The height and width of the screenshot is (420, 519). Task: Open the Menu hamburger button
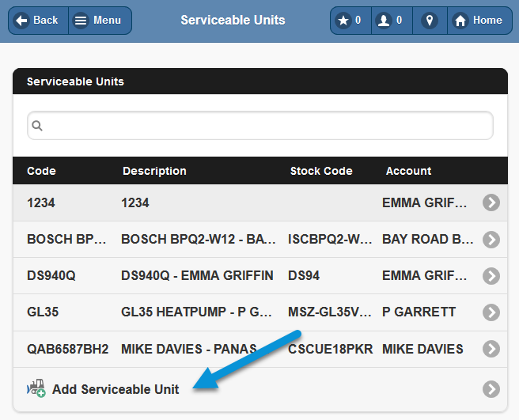(x=100, y=21)
